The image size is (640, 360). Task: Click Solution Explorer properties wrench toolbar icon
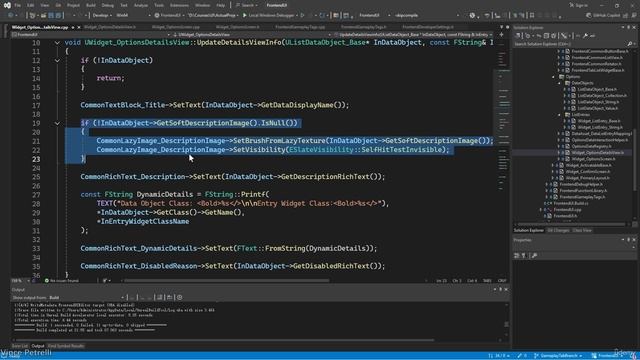click(585, 36)
